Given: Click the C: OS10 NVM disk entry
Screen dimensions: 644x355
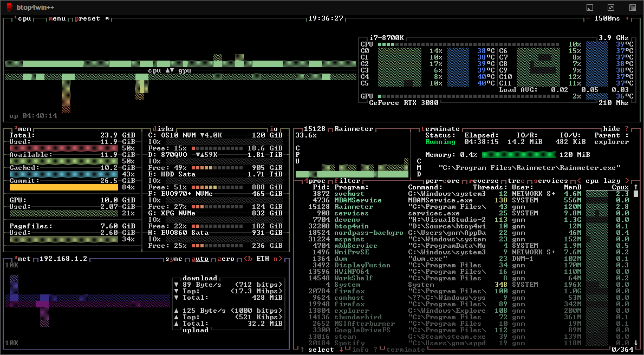Looking at the screenshot, I should [x=215, y=135].
